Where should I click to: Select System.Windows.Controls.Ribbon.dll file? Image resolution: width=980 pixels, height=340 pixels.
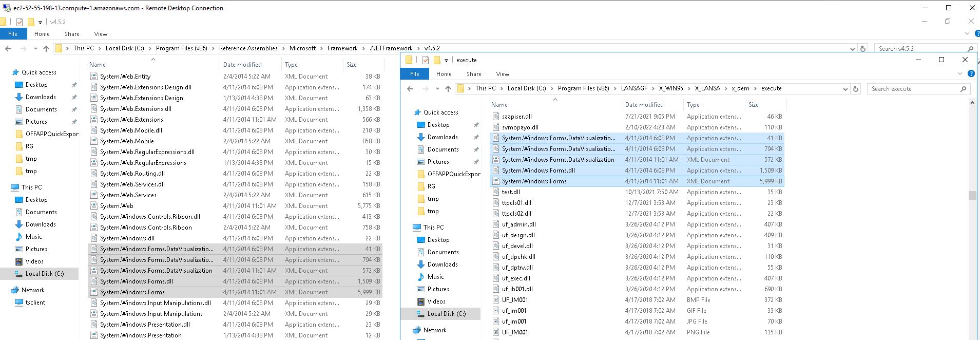[x=150, y=217]
